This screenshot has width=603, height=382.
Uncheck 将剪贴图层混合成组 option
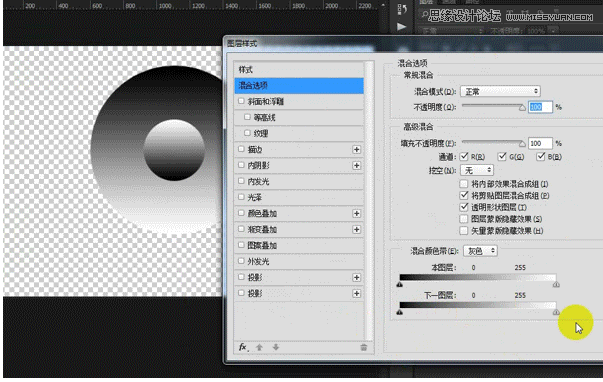click(464, 195)
